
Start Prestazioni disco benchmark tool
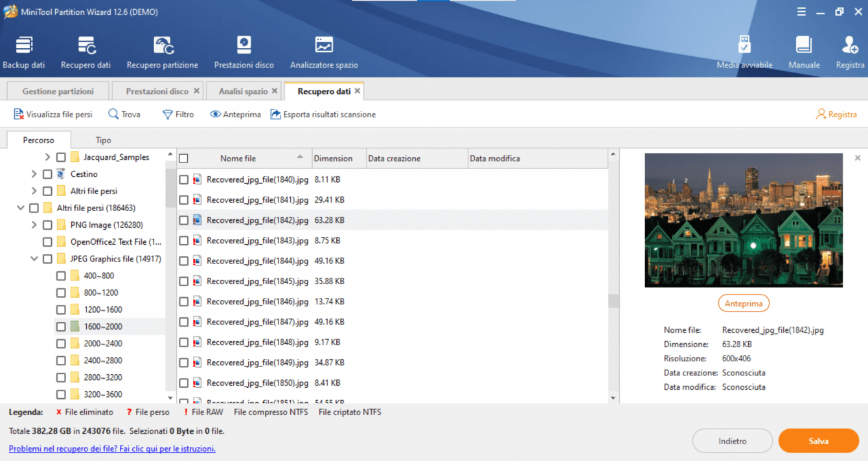[x=244, y=52]
